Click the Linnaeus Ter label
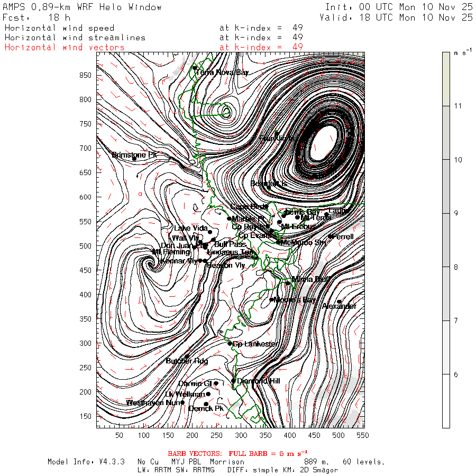The image size is (476, 476). click(x=231, y=252)
